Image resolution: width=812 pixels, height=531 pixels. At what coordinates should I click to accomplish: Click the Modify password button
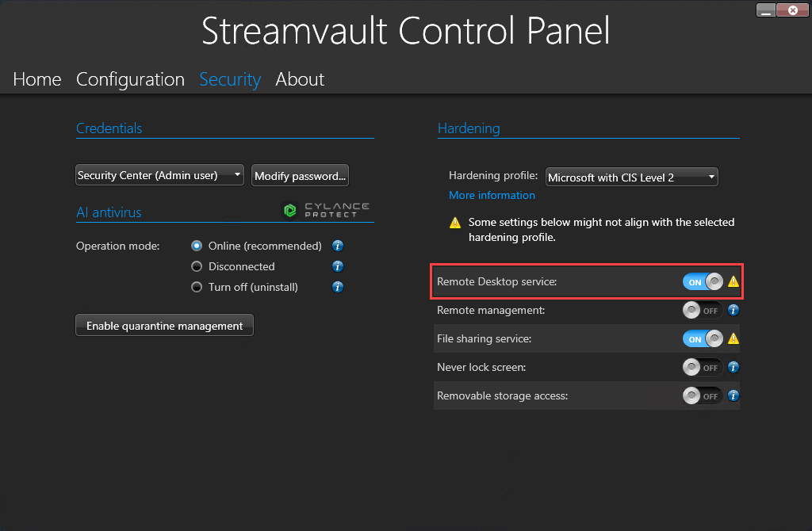click(300, 175)
